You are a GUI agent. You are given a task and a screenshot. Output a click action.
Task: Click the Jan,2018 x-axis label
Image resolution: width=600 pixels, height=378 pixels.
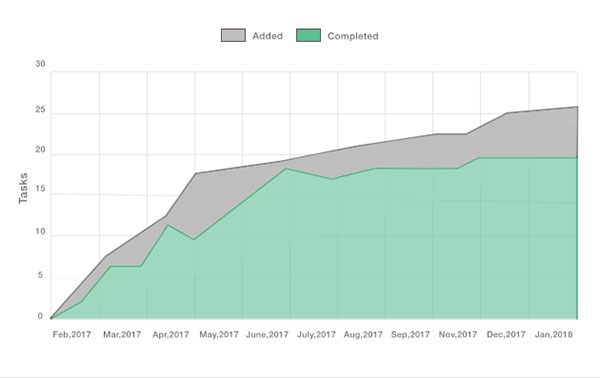point(554,334)
